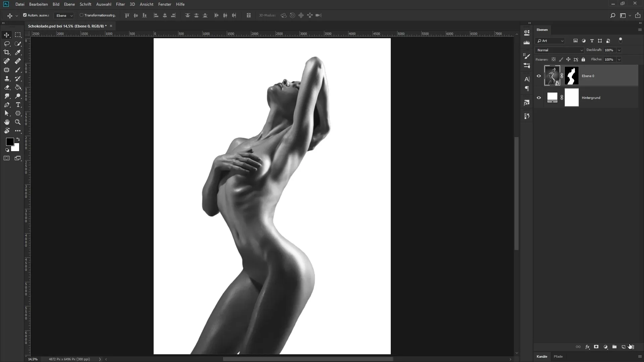
Task: Click the horizontal scrollbar below canvas
Action: [308, 359]
